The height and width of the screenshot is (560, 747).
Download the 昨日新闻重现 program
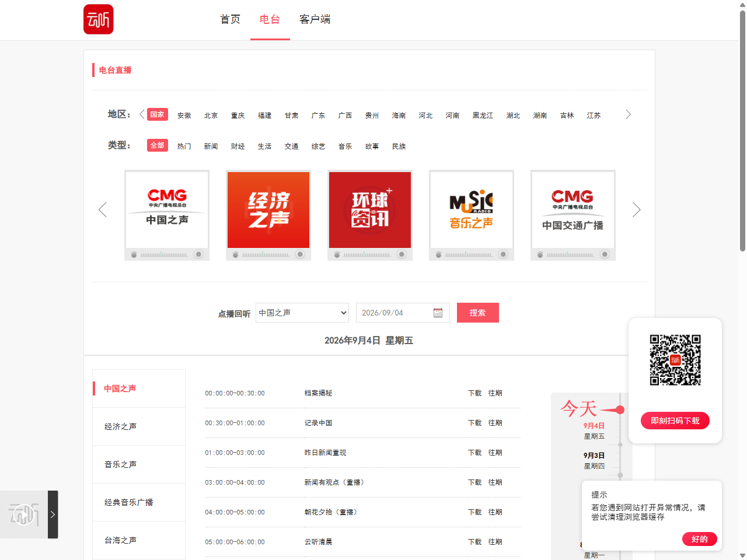pos(475,453)
